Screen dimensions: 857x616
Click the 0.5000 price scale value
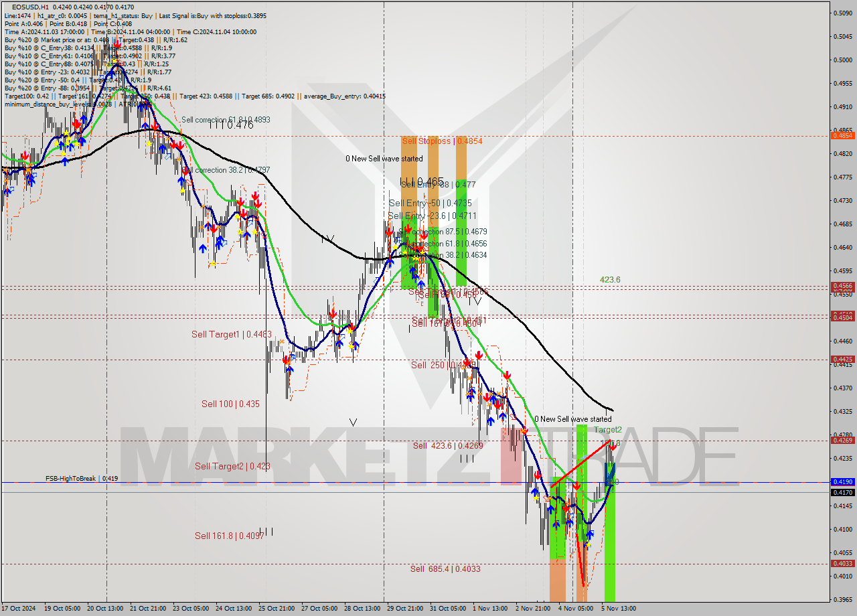tap(842, 60)
